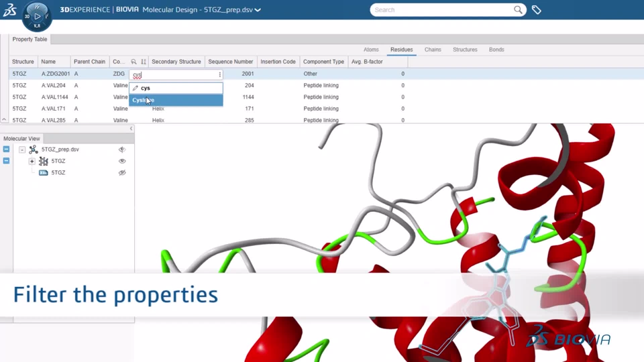Click the pencil icon next to cys
644x362 pixels.
click(135, 88)
